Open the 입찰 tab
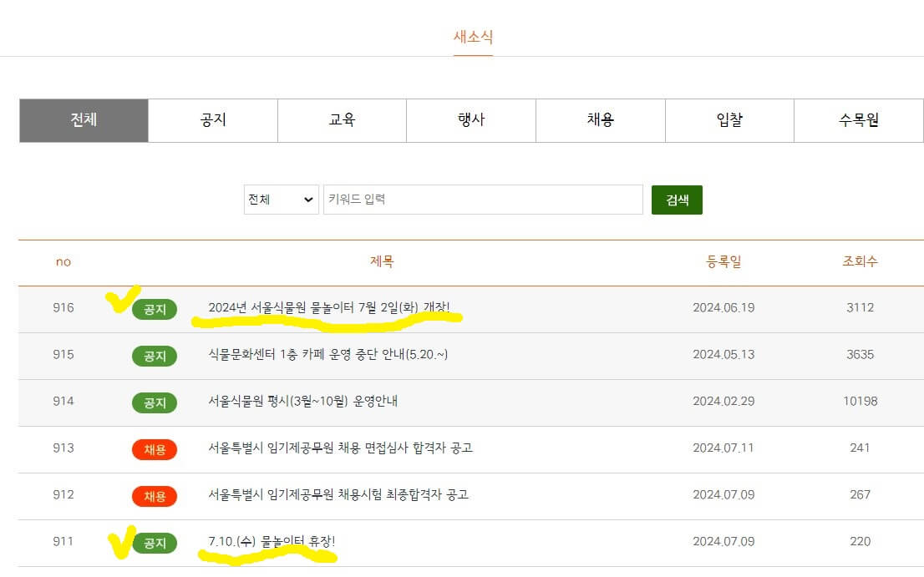 (x=729, y=119)
